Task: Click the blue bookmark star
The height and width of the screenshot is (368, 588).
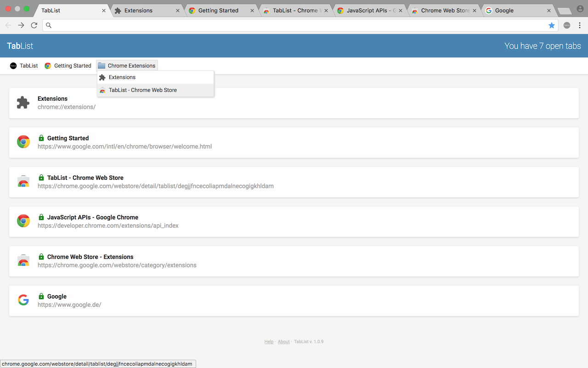Action: tap(552, 25)
